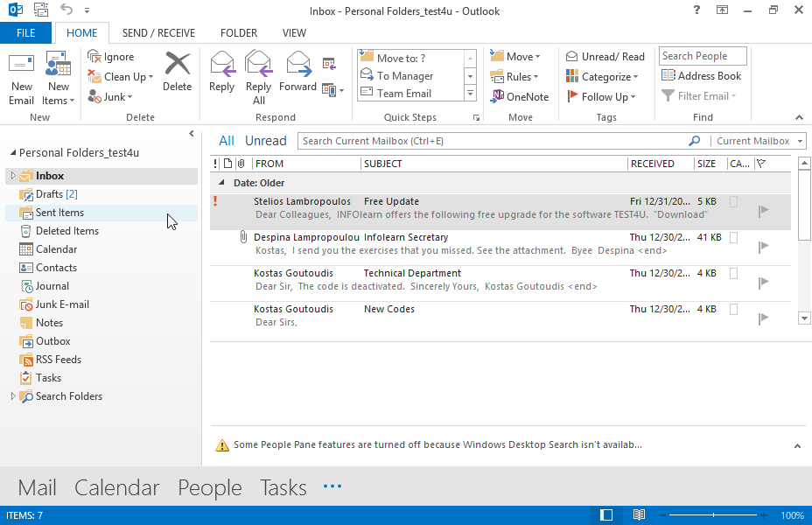This screenshot has height=525, width=812.
Task: Flag the New Codes email
Action: (763, 318)
